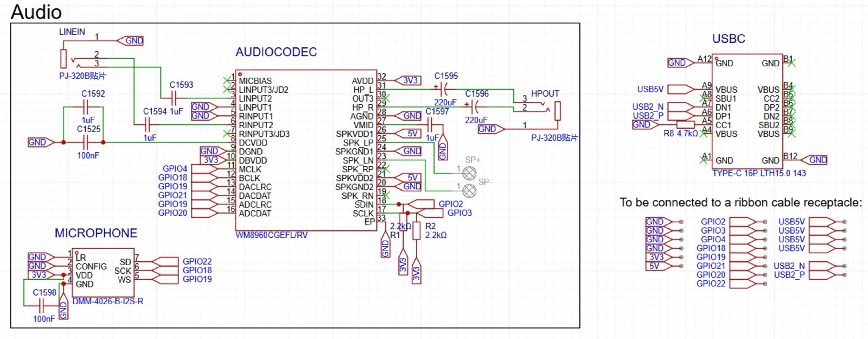868x339 pixels.
Task: Select the GPIO20 net port at ADCDAT
Action: [x=205, y=213]
